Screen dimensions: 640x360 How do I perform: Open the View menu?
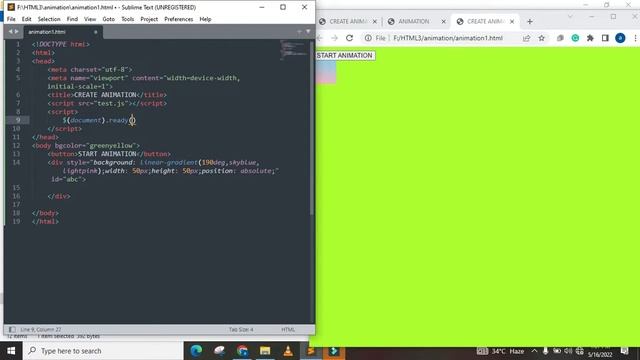click(90, 19)
